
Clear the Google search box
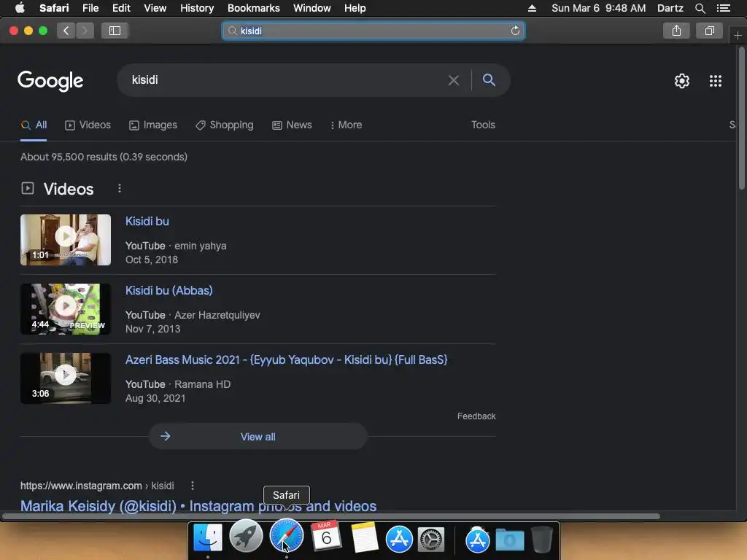[454, 80]
